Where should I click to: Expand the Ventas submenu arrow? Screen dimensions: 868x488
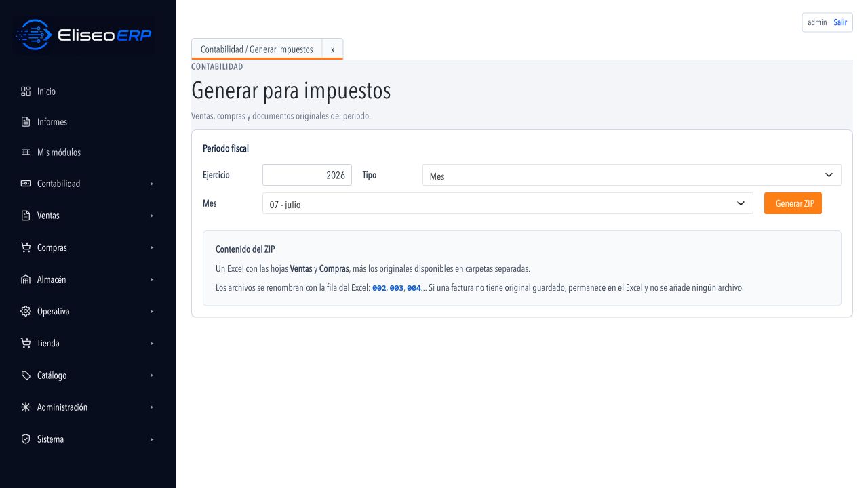tap(152, 216)
